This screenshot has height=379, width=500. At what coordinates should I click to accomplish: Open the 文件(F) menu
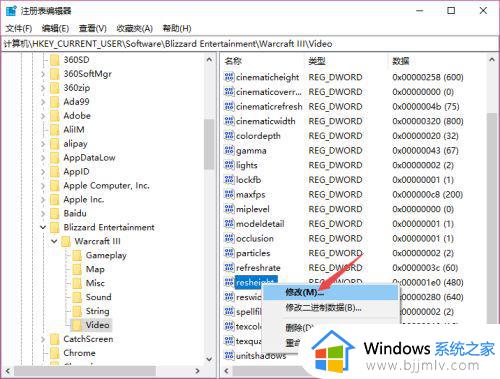19,28
